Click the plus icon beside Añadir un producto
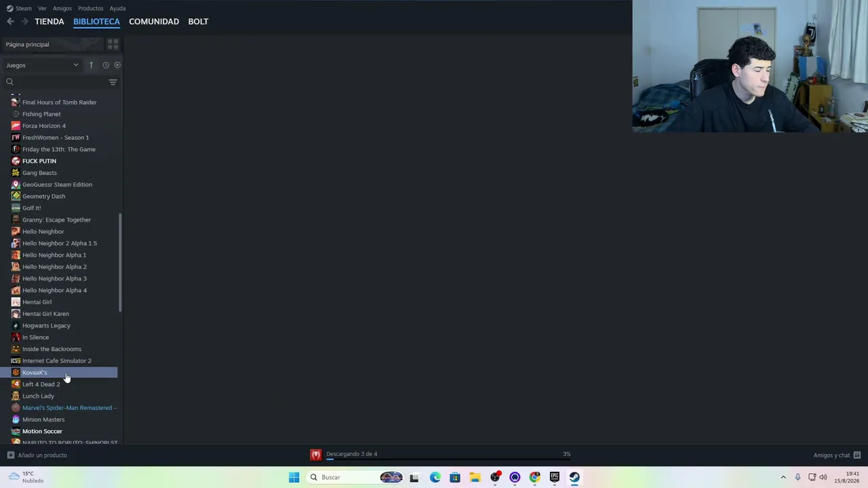 pos(10,455)
